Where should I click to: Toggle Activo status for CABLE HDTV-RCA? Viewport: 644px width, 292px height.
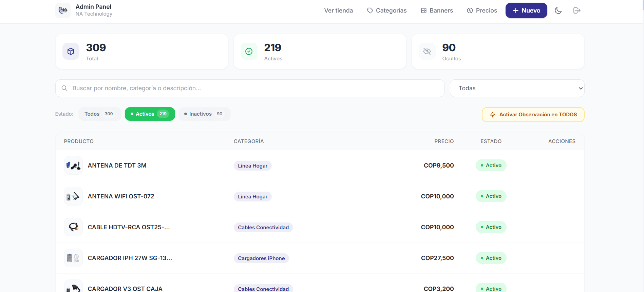491,227
